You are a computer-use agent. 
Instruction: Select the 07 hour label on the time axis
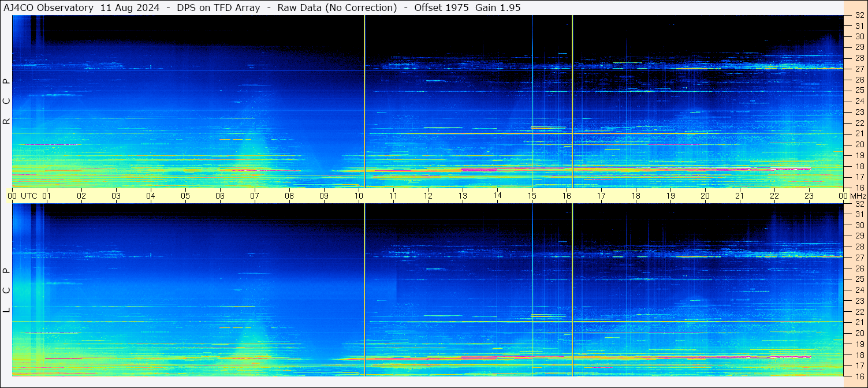coord(255,196)
